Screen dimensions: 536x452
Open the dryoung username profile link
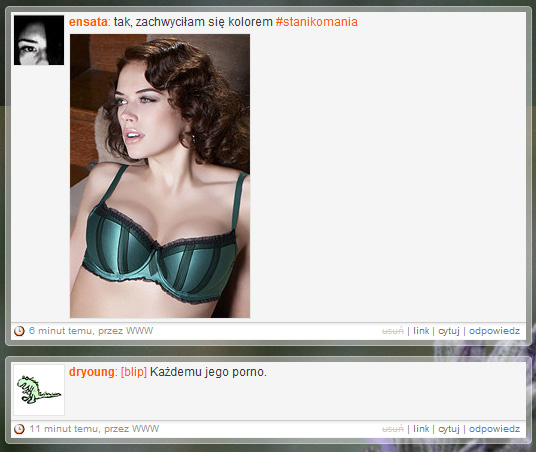pyautogui.click(x=91, y=372)
